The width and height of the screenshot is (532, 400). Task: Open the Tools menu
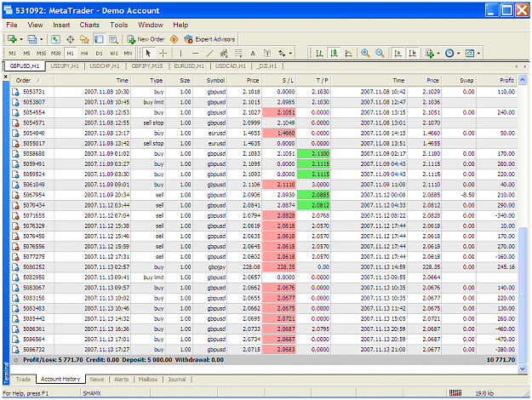119,25
